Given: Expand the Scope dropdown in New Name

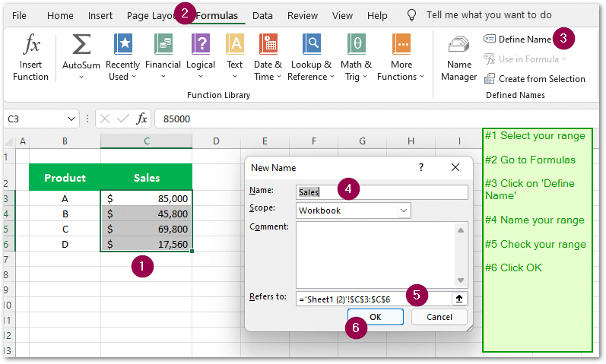Looking at the screenshot, I should tap(404, 210).
